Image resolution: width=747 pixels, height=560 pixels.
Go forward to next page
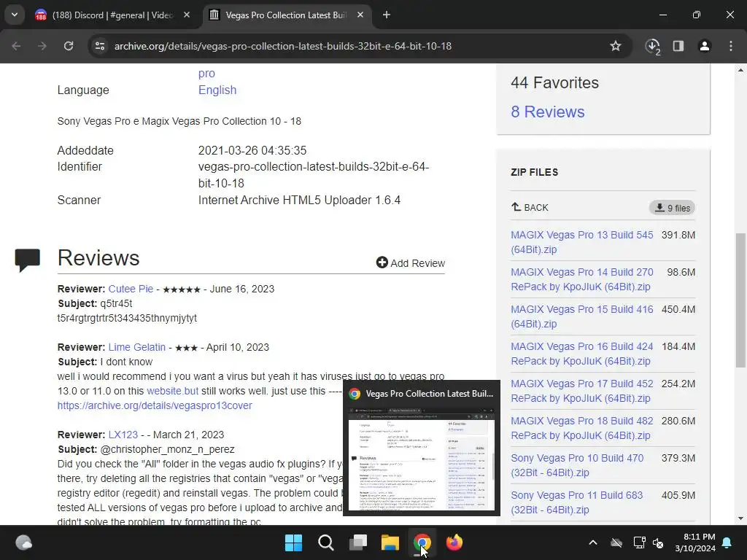[42, 46]
